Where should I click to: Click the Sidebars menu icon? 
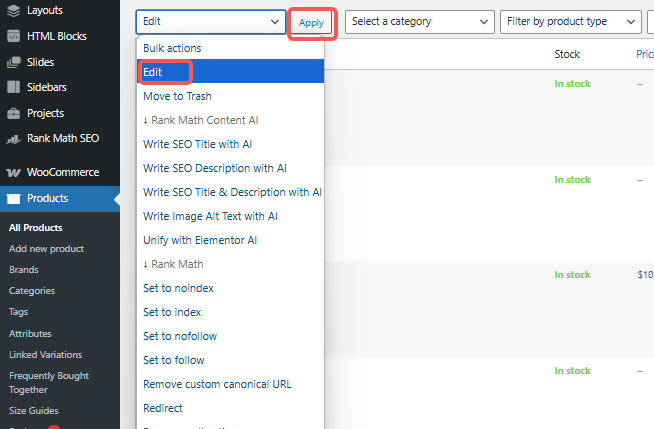click(x=13, y=88)
